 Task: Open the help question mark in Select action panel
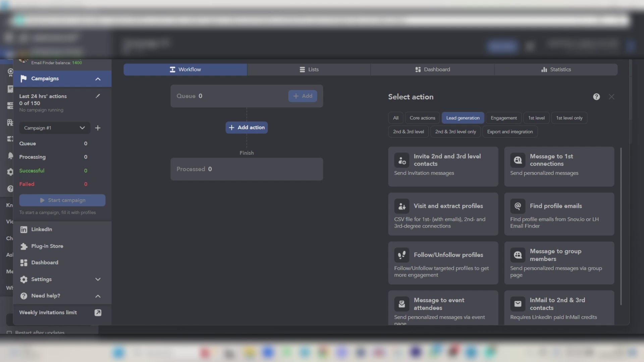(596, 97)
